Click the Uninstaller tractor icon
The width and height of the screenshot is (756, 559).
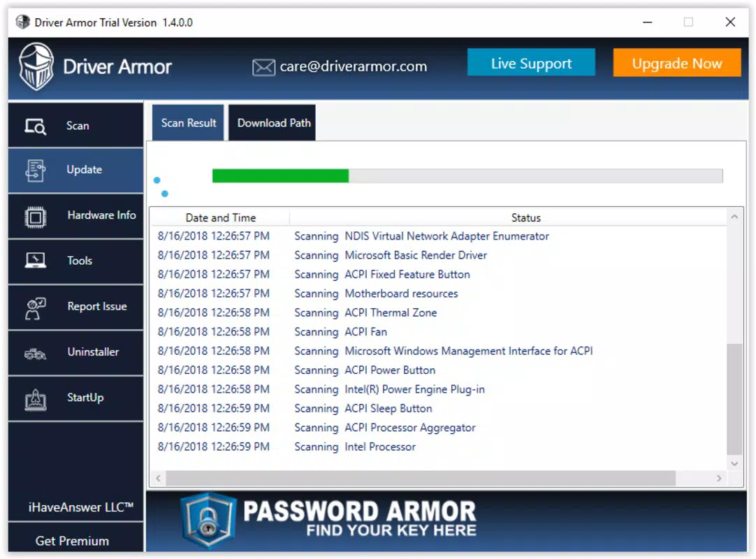pyautogui.click(x=35, y=354)
